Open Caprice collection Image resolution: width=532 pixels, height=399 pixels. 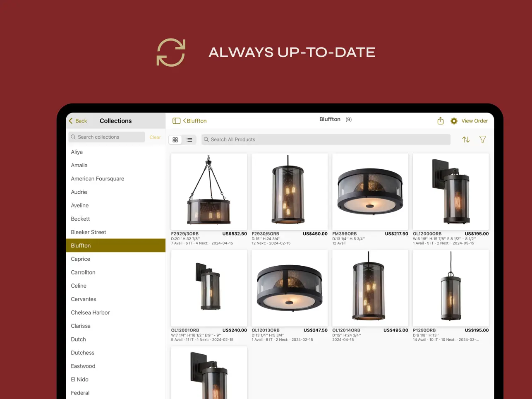click(x=115, y=259)
